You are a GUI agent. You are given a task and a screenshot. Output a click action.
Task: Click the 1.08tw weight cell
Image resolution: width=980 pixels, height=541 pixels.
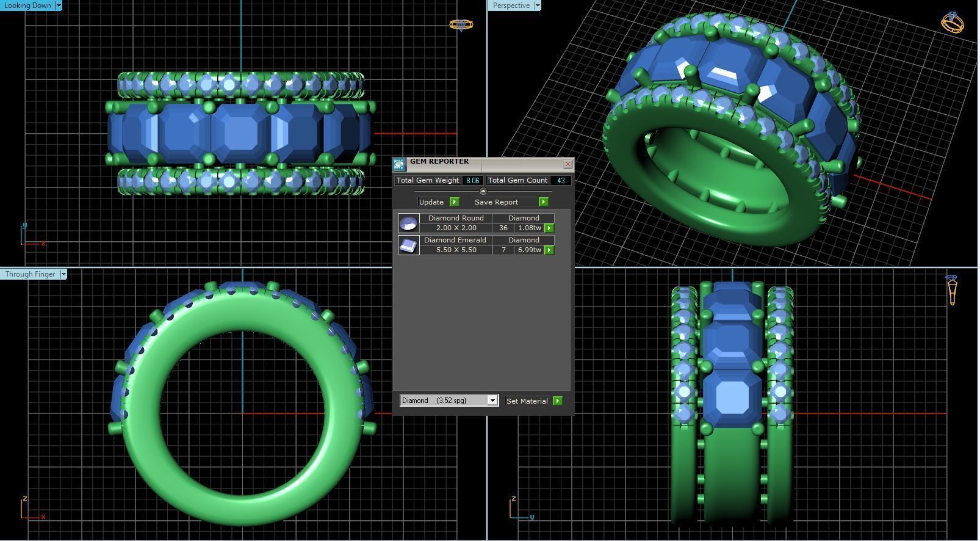point(528,228)
